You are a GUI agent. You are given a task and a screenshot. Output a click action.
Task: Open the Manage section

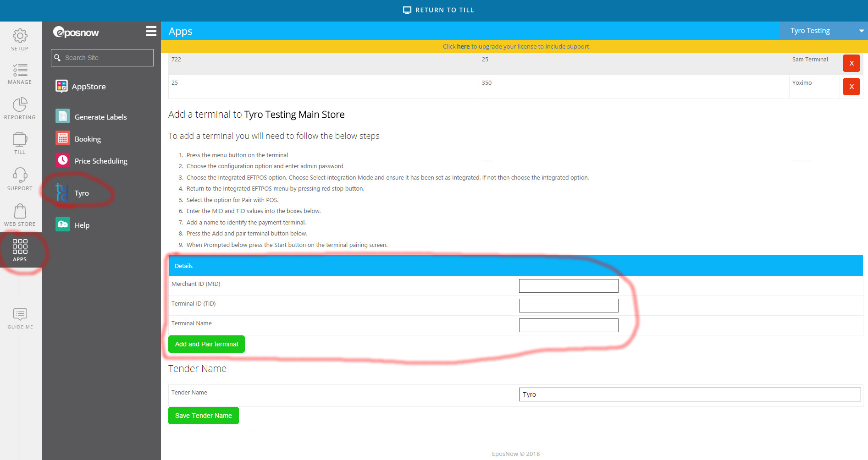pyautogui.click(x=20, y=73)
